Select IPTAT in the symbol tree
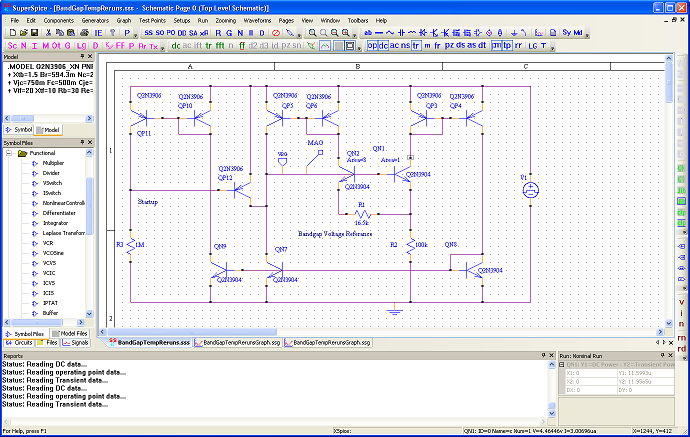690x437 pixels. (50, 303)
